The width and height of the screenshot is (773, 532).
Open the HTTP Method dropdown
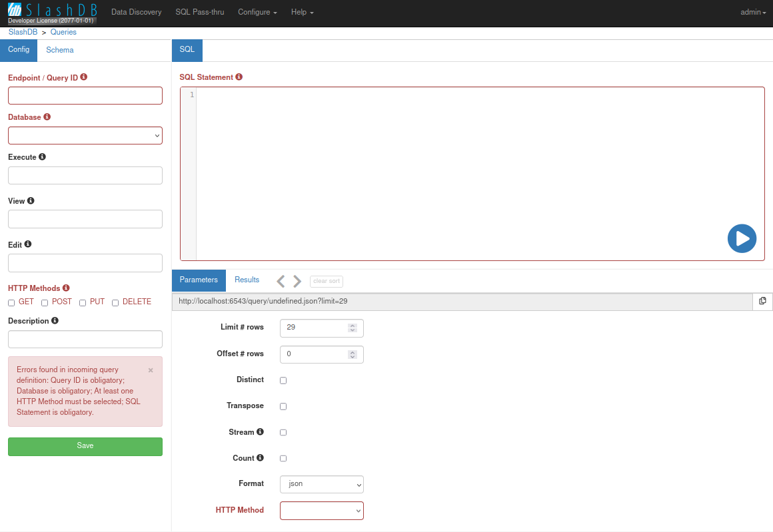pyautogui.click(x=321, y=511)
